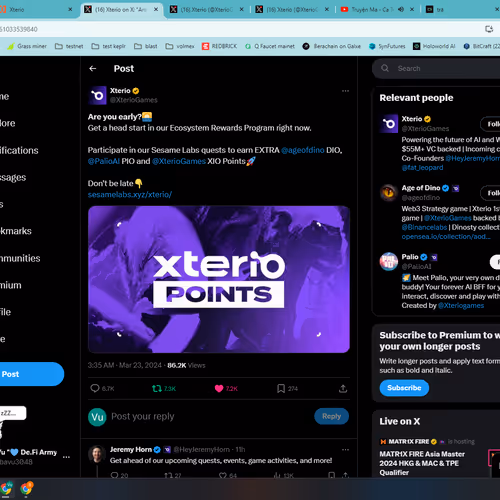Open the reply comment icon with 6.7K

(95, 388)
